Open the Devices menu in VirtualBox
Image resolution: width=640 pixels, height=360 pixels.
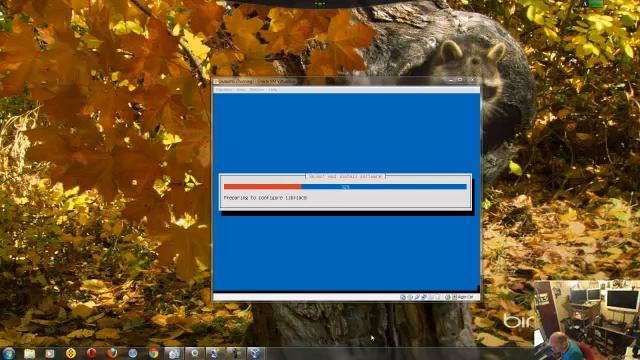pyautogui.click(x=257, y=89)
